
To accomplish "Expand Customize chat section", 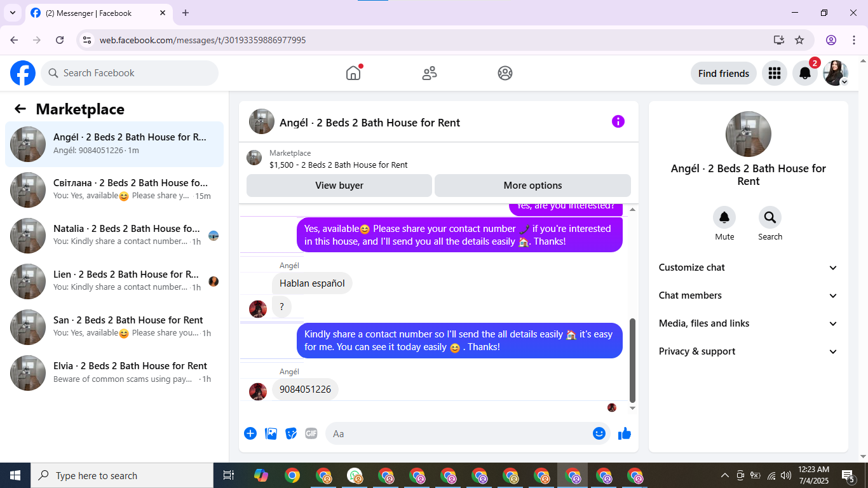I will pos(749,268).
